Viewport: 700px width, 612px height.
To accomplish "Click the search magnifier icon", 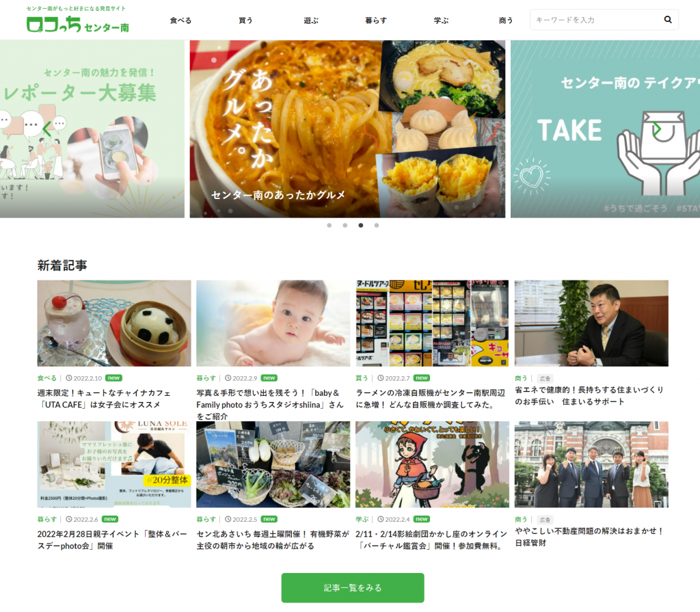I will (667, 20).
